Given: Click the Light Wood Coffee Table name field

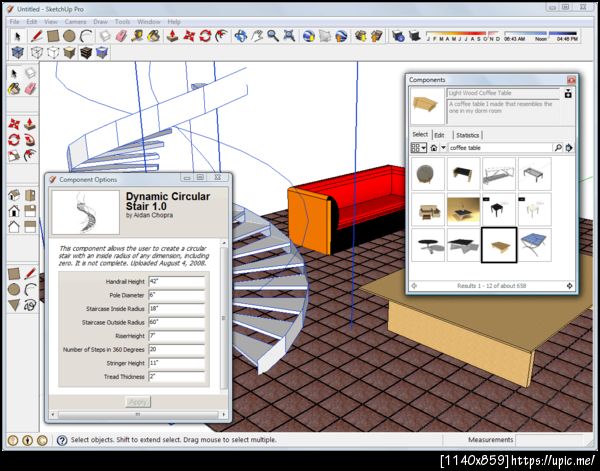Looking at the screenshot, I should coord(503,93).
